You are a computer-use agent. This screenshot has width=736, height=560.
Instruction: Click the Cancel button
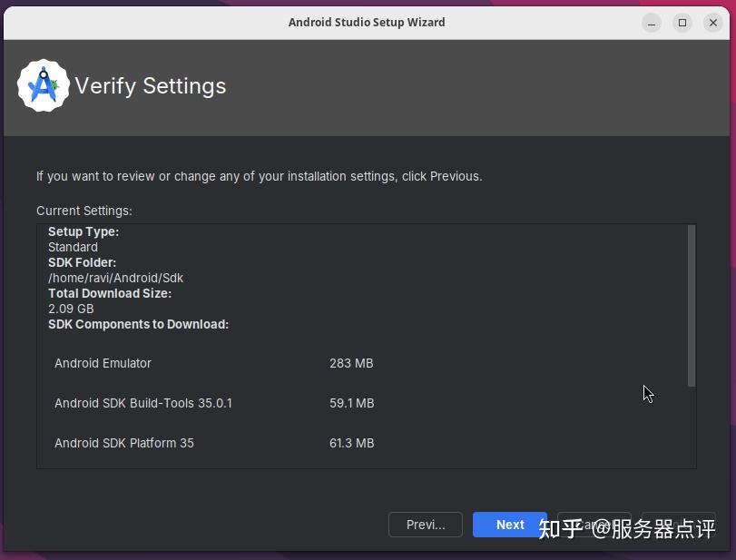[x=594, y=525]
